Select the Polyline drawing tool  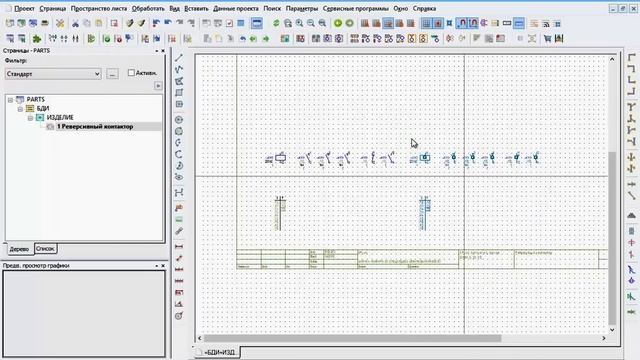click(x=179, y=69)
